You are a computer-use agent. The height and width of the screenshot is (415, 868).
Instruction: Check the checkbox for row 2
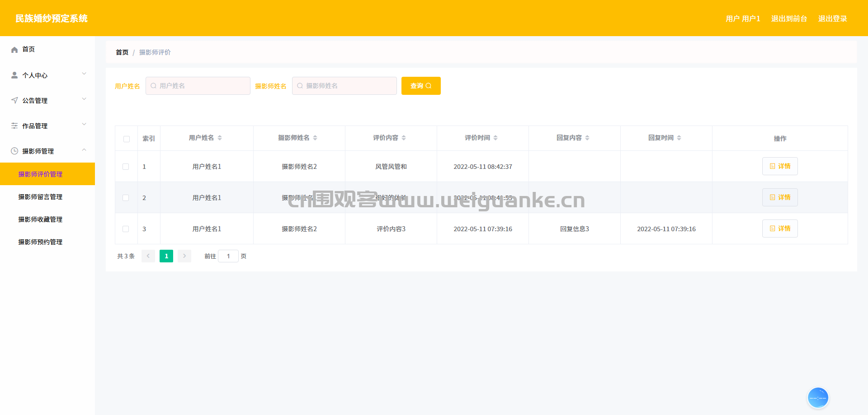[x=126, y=198]
